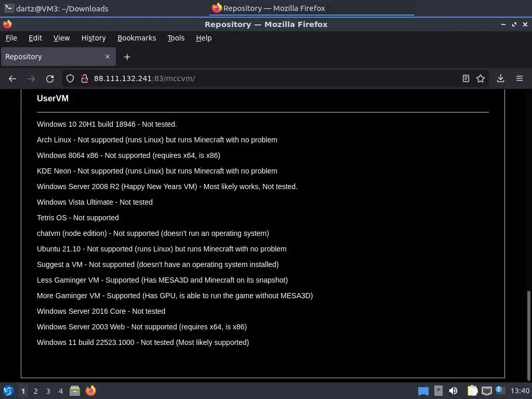Click Firefox logo in the title bar
This screenshot has width=532, height=399.
pos(7,24)
